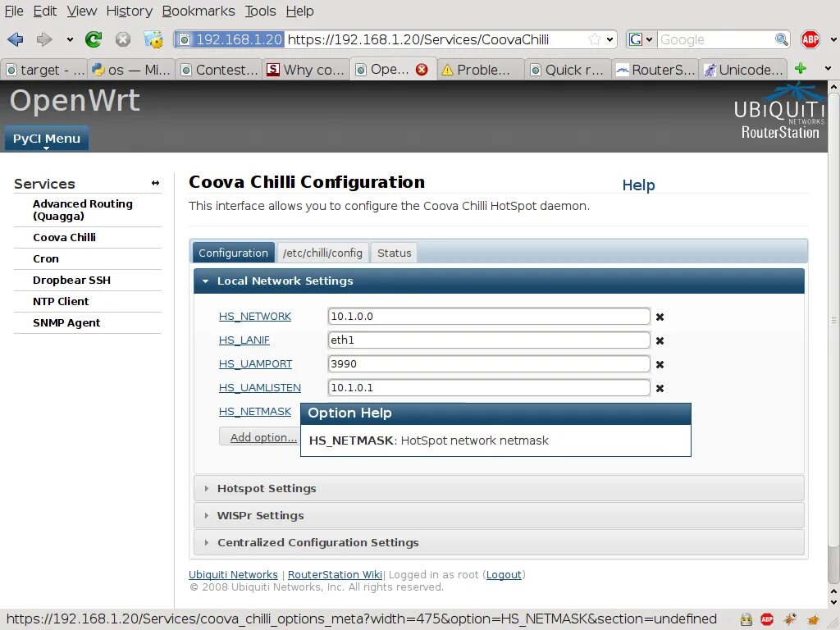Expand the WISPr Settings section
The height and width of the screenshot is (630, 840).
point(499,515)
